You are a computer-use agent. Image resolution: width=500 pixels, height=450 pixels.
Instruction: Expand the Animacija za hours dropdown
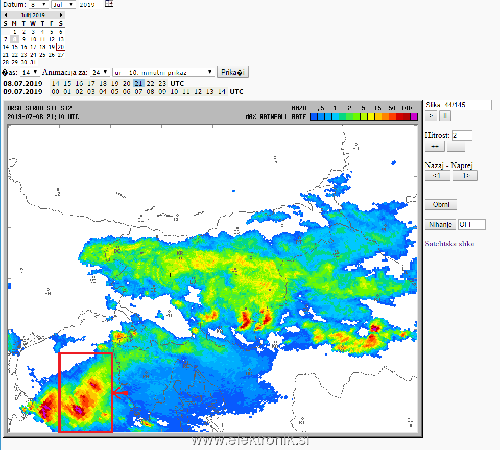tap(100, 72)
